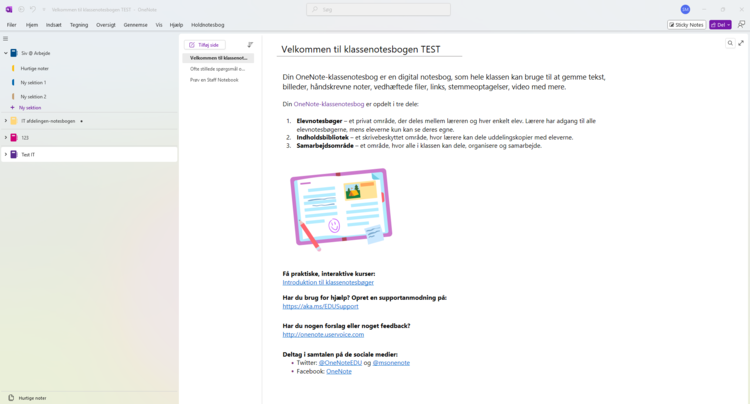Click the feedback person icon near Del
The width and height of the screenshot is (750, 404).
tap(741, 24)
